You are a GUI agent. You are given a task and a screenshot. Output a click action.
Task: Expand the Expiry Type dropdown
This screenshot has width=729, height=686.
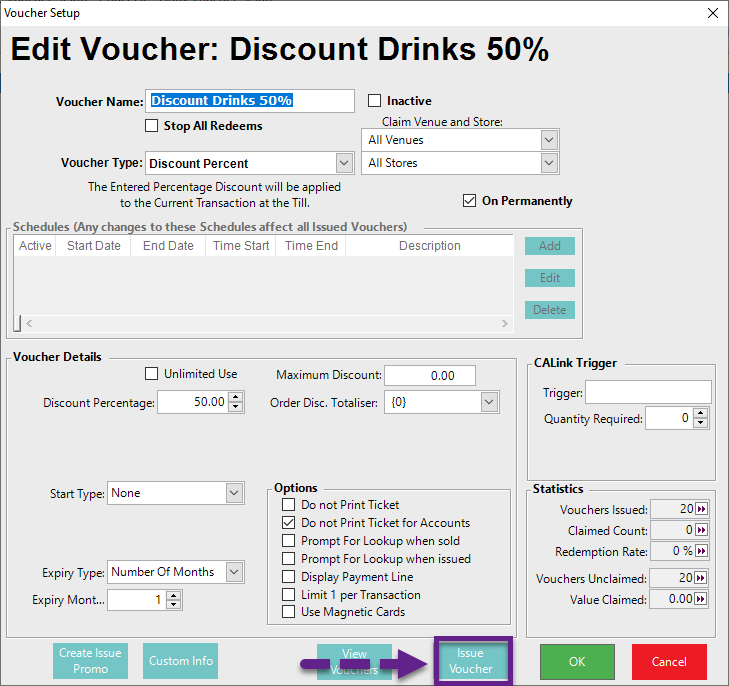pyautogui.click(x=234, y=572)
